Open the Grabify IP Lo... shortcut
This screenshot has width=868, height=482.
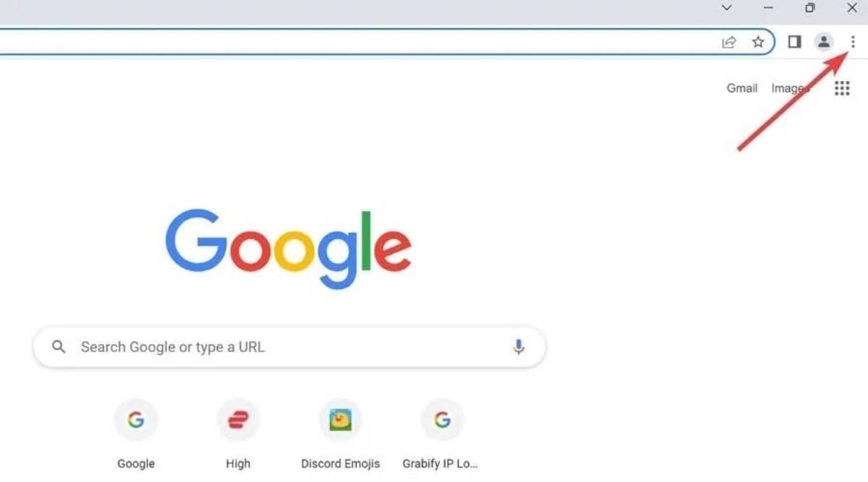click(443, 434)
